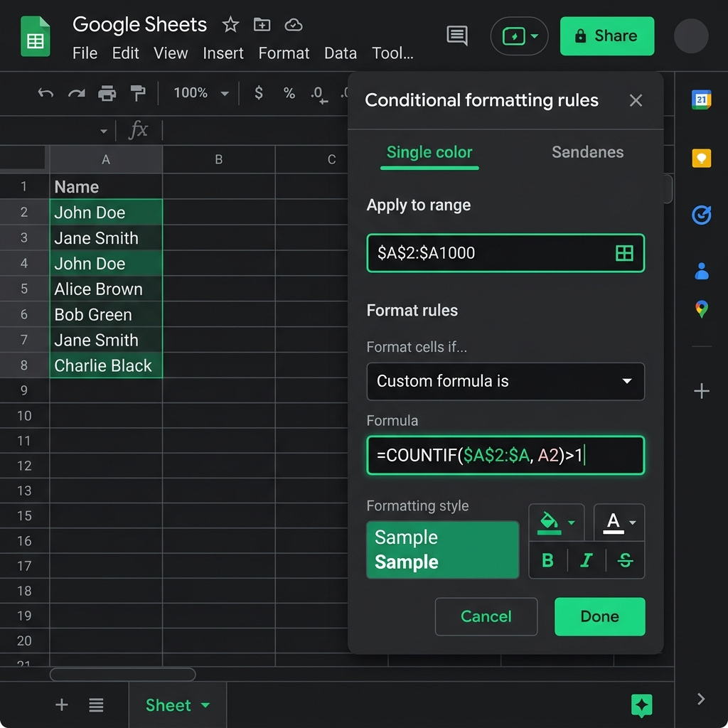The height and width of the screenshot is (728, 728).
Task: Open the 100% zoom dropdown
Action: [200, 93]
